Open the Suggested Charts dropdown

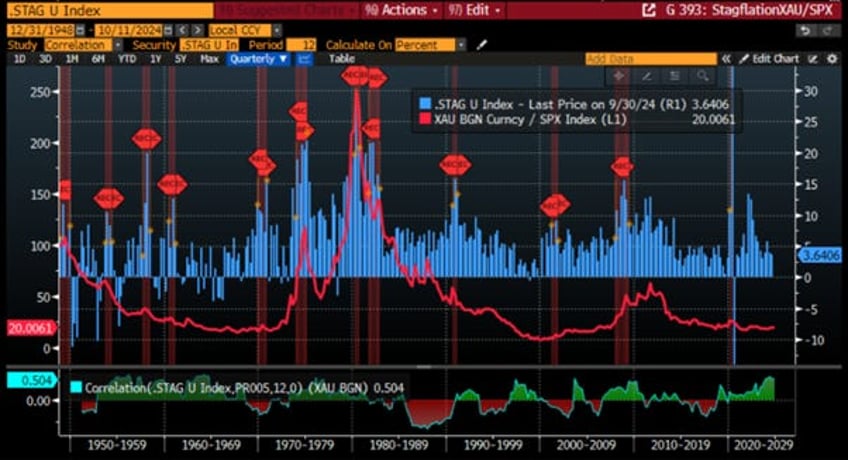[x=287, y=10]
